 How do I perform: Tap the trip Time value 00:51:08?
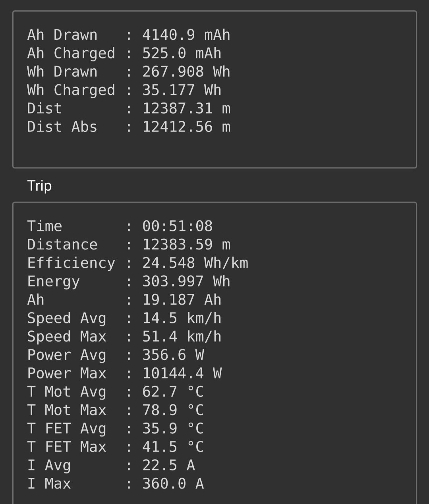point(177,226)
